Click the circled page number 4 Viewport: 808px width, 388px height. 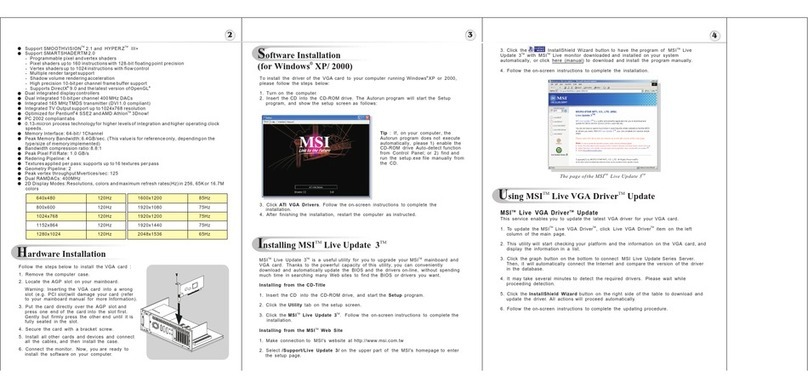tap(714, 35)
